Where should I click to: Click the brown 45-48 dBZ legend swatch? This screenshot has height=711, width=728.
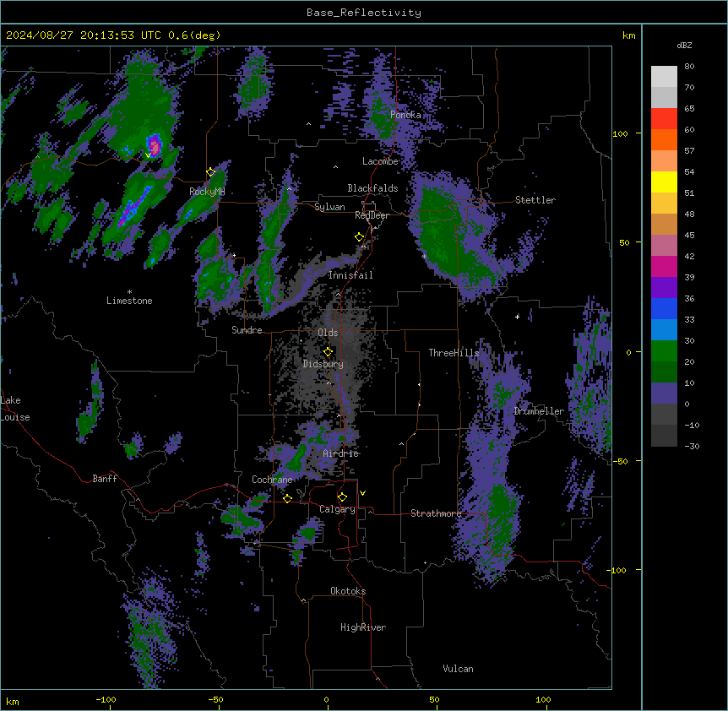click(x=664, y=224)
